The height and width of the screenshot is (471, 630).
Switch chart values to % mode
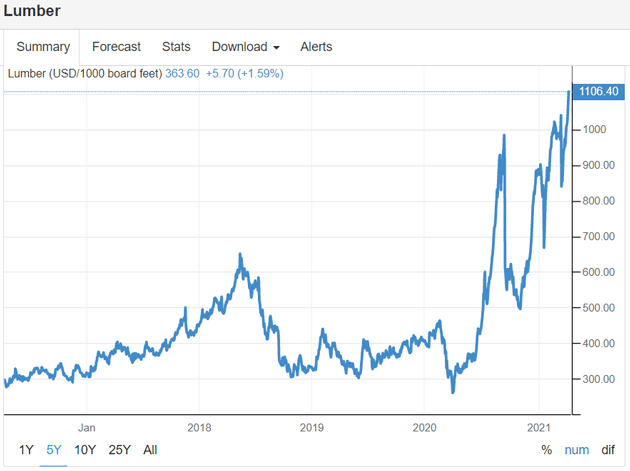(x=546, y=450)
